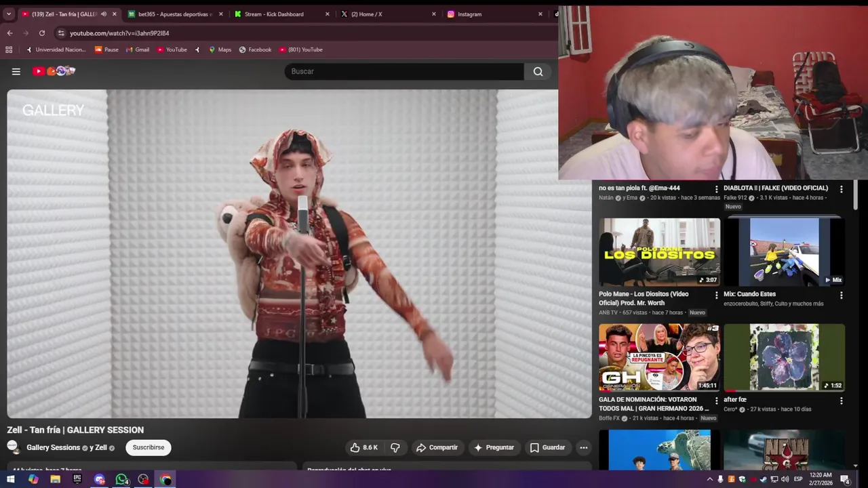The image size is (868, 488).
Task: Open the Gmail bookmark
Action: (x=137, y=49)
